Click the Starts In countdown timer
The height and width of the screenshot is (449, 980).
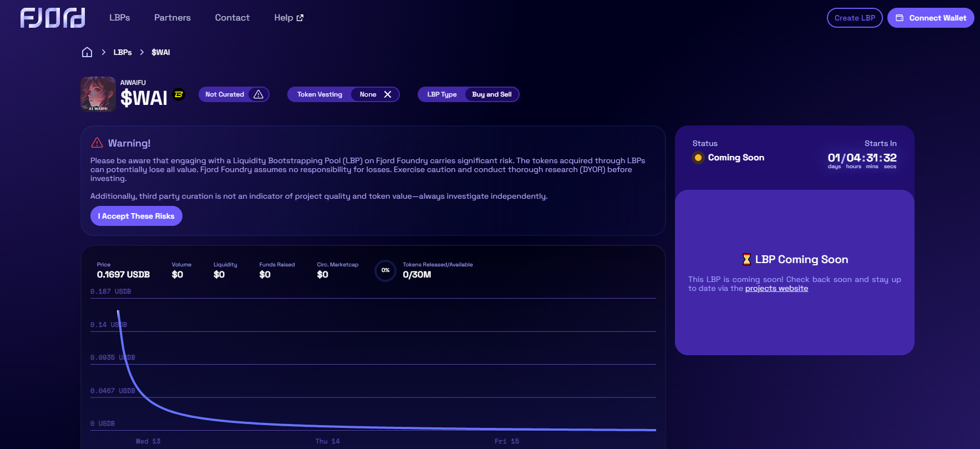coord(862,160)
